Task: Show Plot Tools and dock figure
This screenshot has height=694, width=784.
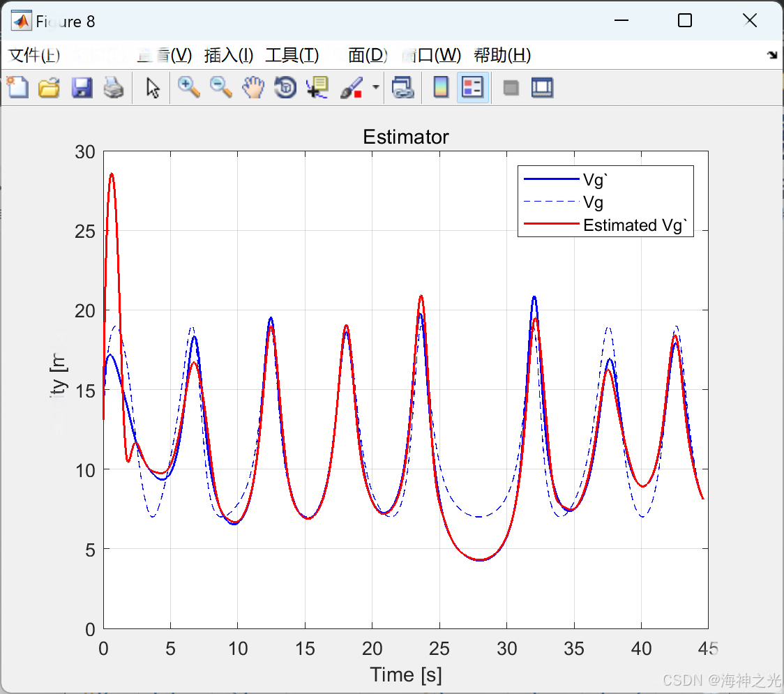Action: pyautogui.click(x=542, y=87)
